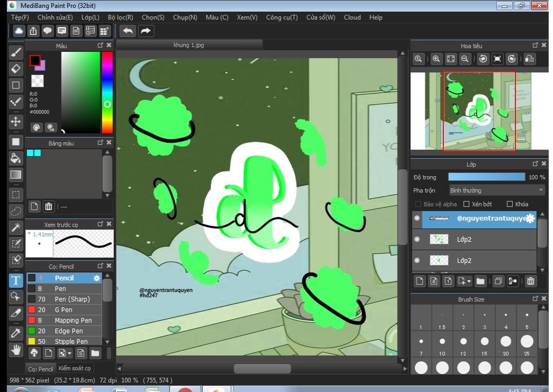Redo the last undone action
The width and height of the screenshot is (553, 392).
coord(145,31)
